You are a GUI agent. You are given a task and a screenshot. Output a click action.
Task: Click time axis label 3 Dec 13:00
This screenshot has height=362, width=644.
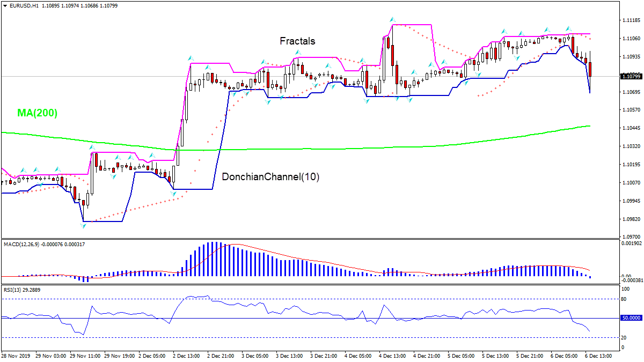coord(290,356)
